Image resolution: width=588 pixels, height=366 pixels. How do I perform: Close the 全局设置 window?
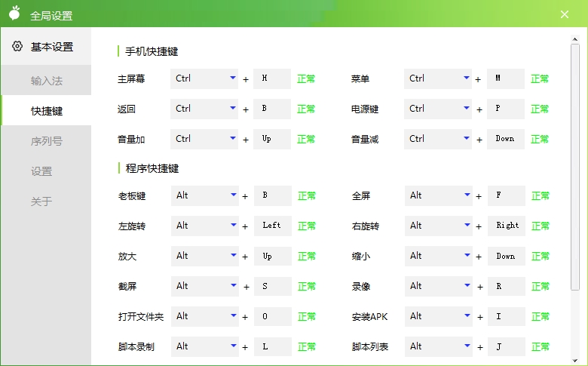pyautogui.click(x=565, y=14)
